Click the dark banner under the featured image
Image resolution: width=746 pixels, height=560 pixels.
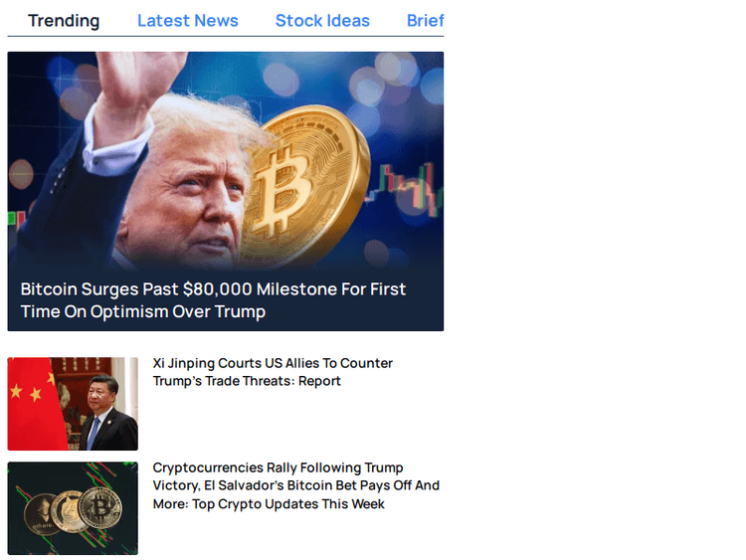pyautogui.click(x=226, y=300)
